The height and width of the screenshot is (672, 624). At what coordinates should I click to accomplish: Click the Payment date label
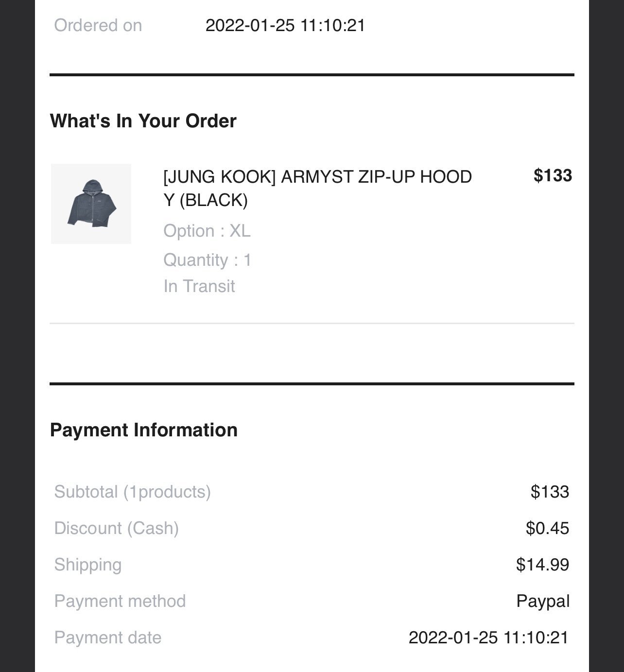tap(108, 638)
